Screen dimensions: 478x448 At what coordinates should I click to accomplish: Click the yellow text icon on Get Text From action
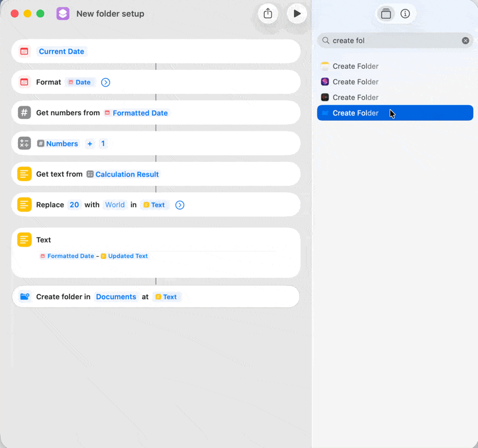[23, 174]
